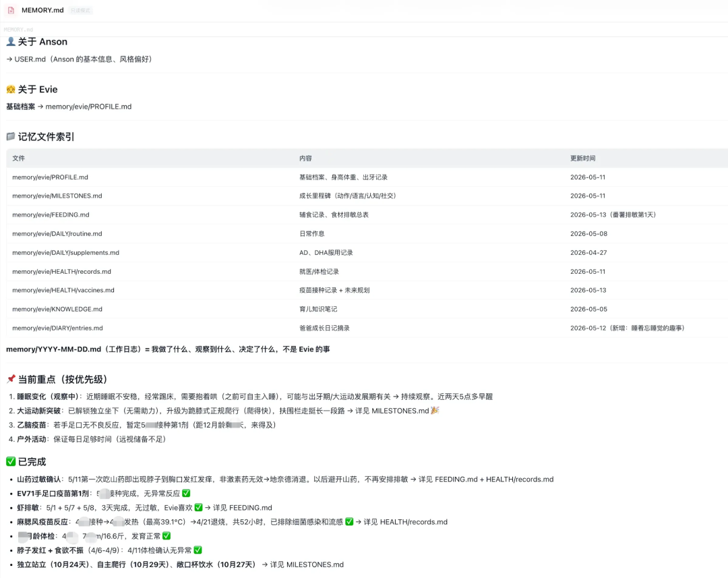Click the bullet label '山药过敏确认'

[39, 480]
